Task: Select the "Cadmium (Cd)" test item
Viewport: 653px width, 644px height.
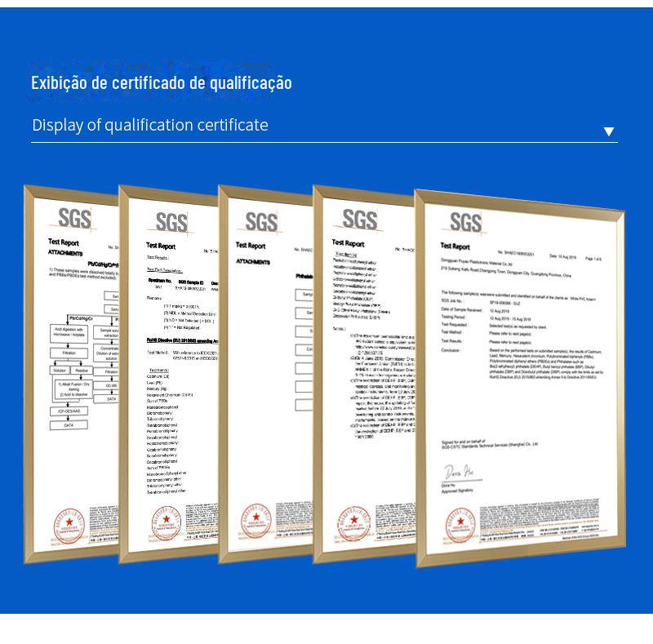Action: point(158,376)
